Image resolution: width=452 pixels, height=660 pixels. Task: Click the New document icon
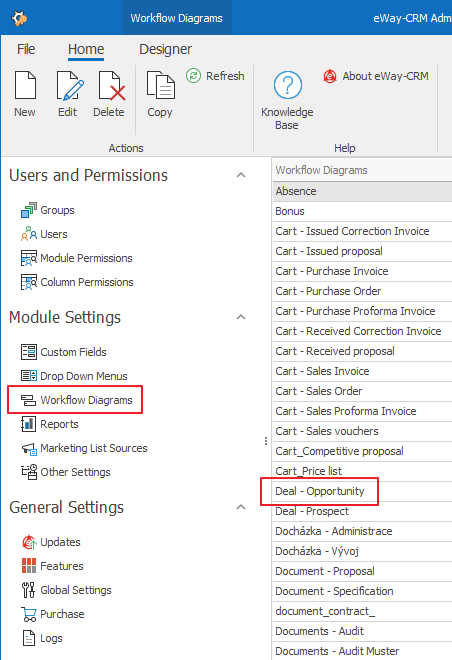click(x=25, y=85)
